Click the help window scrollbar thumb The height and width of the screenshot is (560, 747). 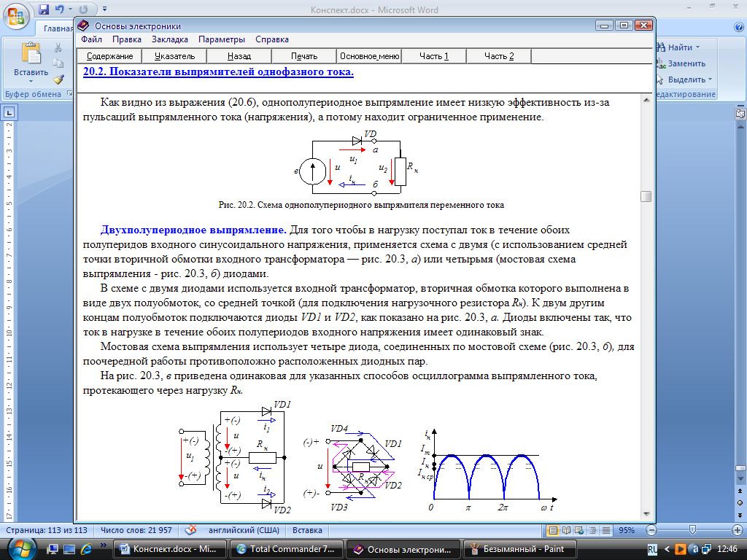[646, 196]
